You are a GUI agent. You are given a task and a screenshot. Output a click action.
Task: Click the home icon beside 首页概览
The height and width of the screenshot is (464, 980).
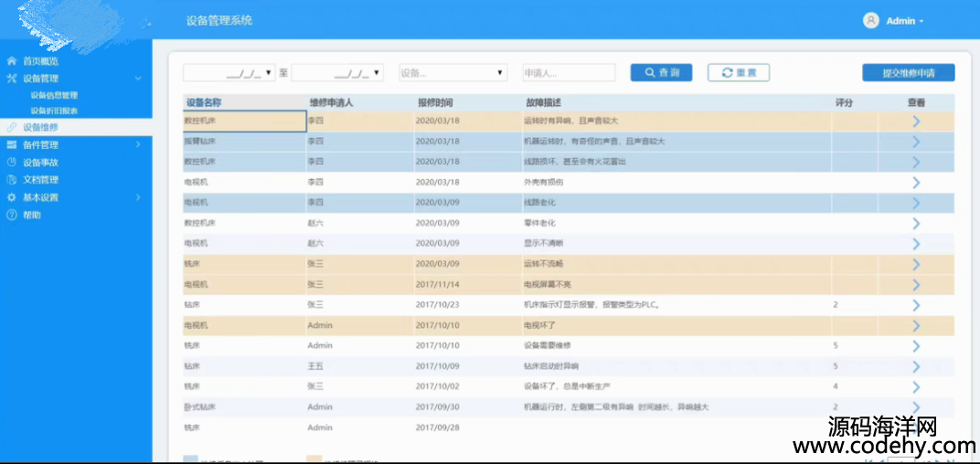click(x=11, y=61)
